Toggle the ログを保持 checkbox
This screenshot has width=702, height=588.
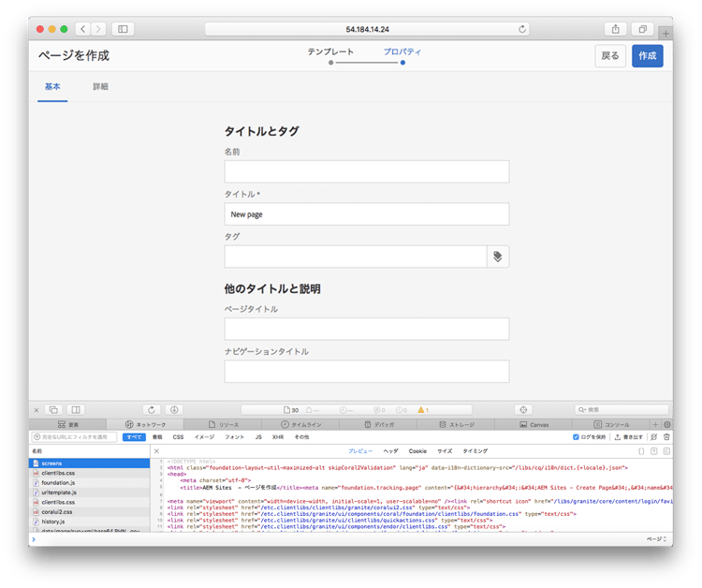pos(576,437)
